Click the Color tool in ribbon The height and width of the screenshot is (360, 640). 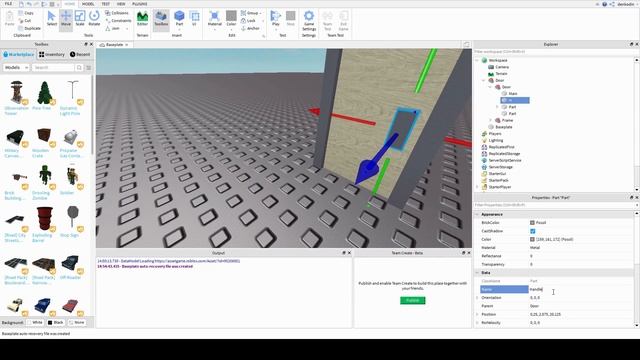tap(231, 19)
